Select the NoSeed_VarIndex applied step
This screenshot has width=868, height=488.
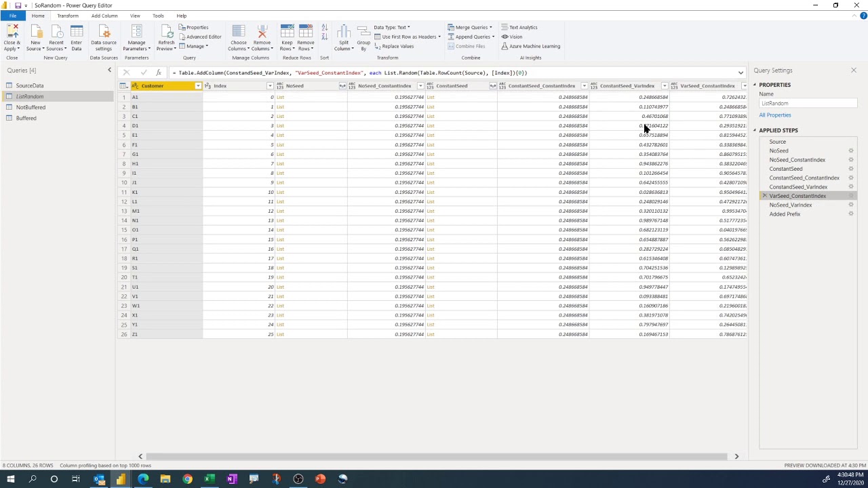click(791, 205)
